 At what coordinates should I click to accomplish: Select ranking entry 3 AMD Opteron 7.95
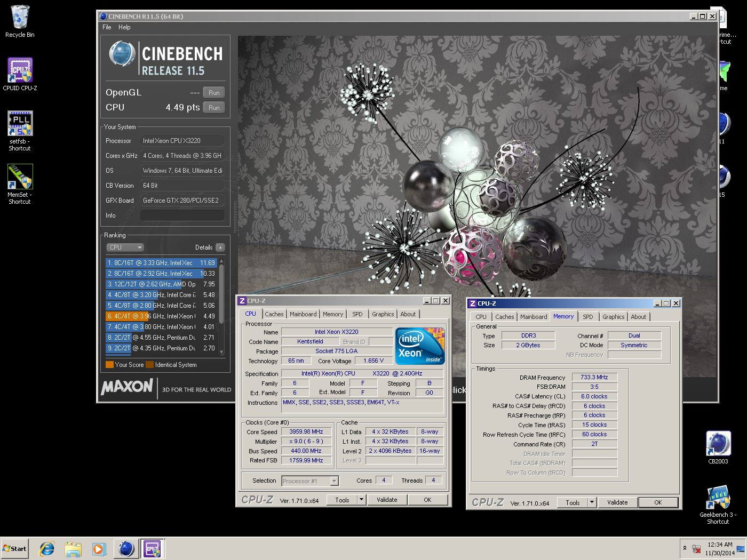161,284
